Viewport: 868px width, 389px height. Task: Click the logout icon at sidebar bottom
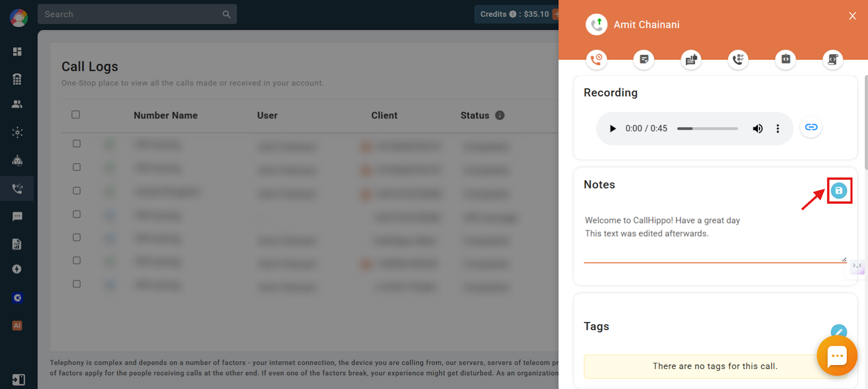[18, 380]
